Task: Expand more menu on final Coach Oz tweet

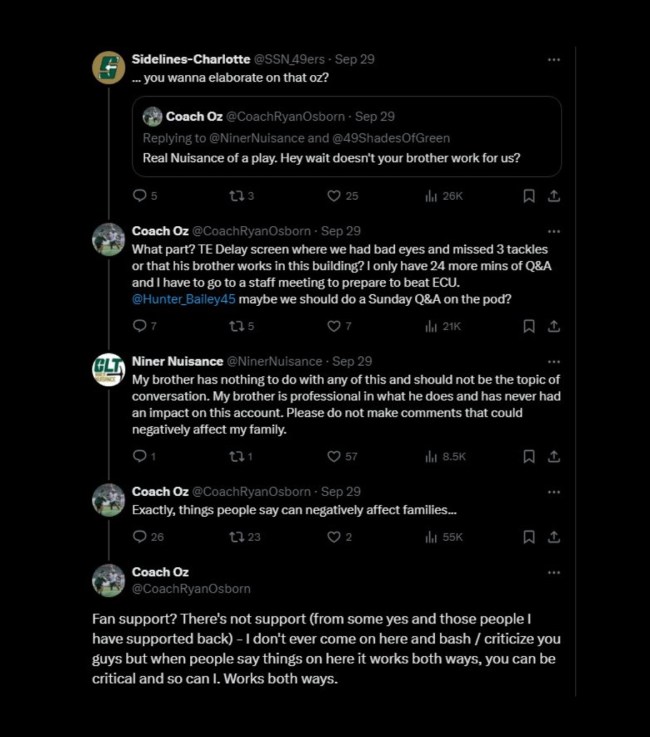Action: (x=553, y=572)
